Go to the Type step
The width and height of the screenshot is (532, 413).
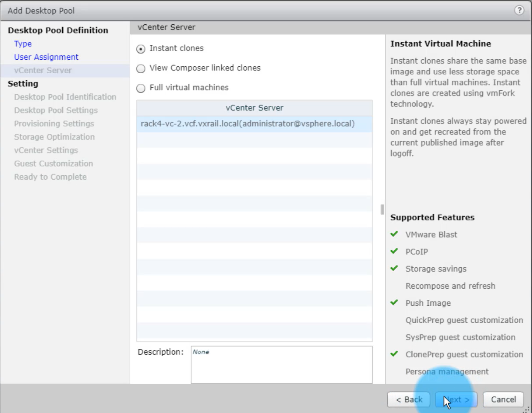(x=23, y=44)
